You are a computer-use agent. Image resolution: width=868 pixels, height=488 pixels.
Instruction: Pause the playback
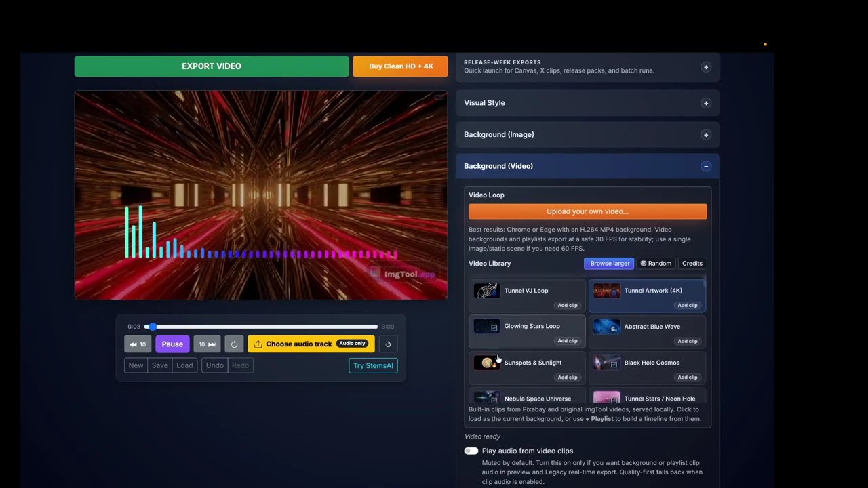pyautogui.click(x=172, y=344)
